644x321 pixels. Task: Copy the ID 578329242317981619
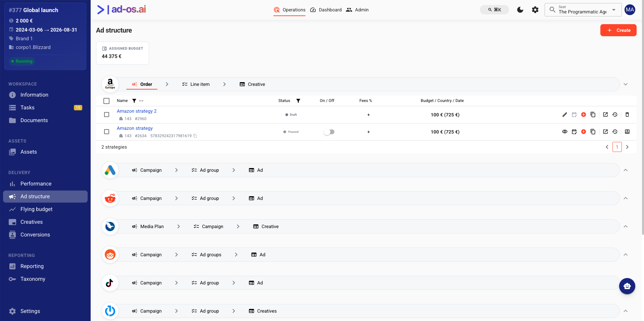(x=195, y=136)
